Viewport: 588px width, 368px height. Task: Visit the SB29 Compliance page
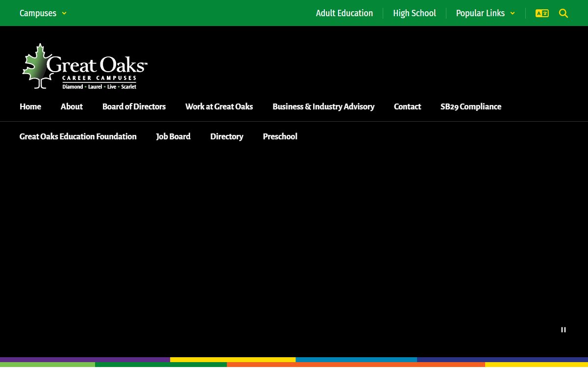[471, 106]
